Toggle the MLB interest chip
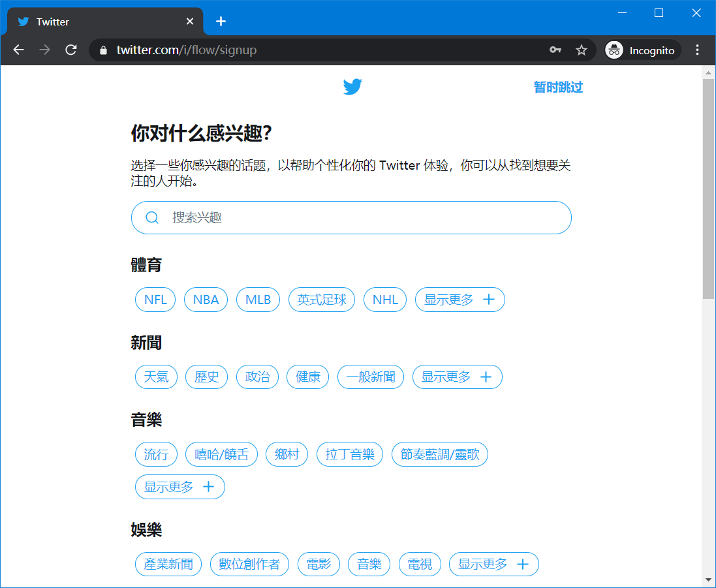Screen dimensions: 716x588 click(258, 300)
